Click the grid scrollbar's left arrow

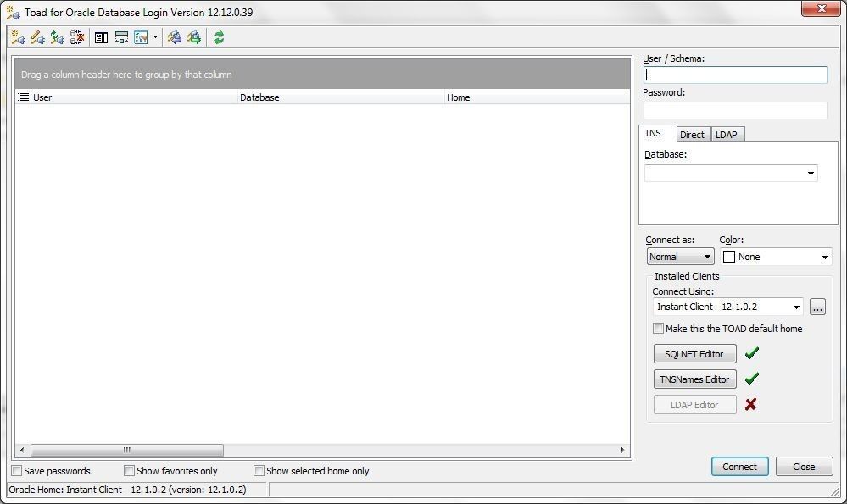click(21, 450)
